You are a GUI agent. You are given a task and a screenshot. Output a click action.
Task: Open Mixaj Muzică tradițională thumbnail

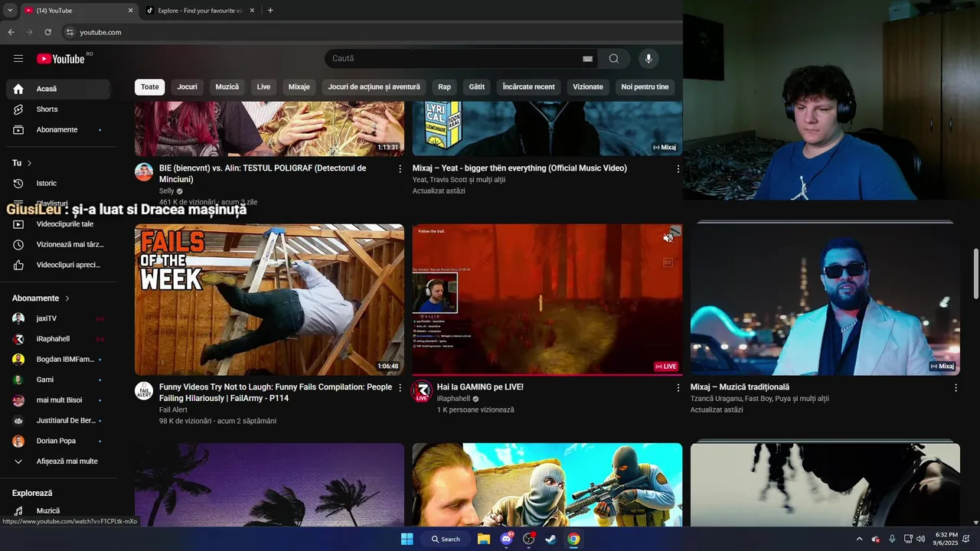(x=825, y=299)
